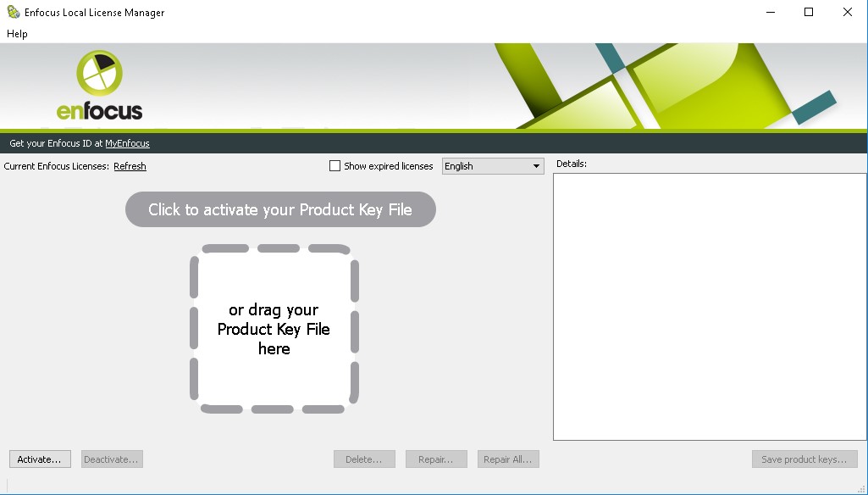
Task: Open the Help menu
Action: (x=16, y=34)
